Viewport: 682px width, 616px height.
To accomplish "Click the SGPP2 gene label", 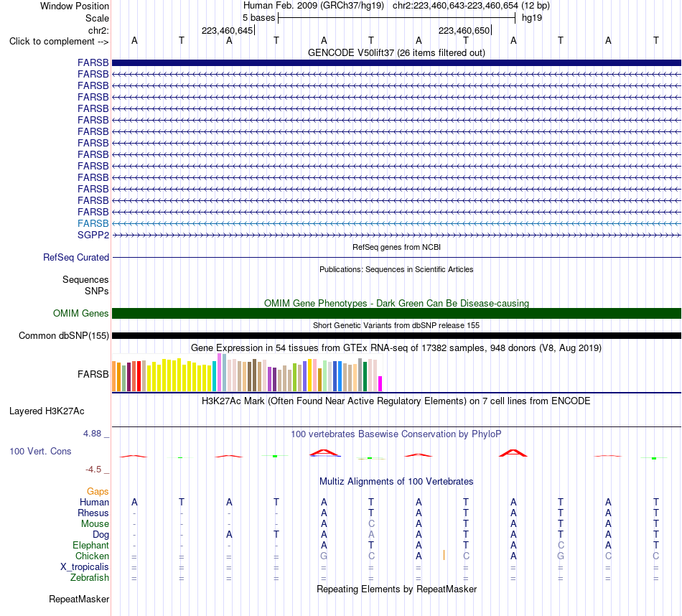I will point(93,235).
